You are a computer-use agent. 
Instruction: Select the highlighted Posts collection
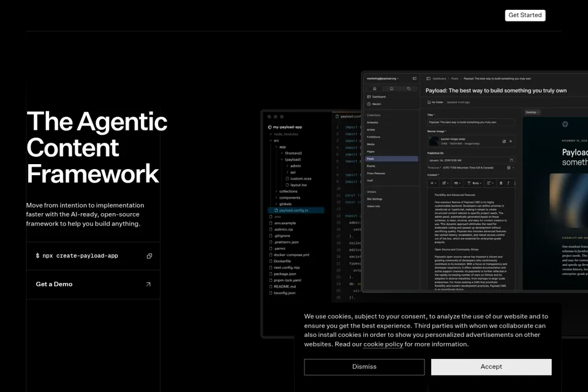click(391, 159)
